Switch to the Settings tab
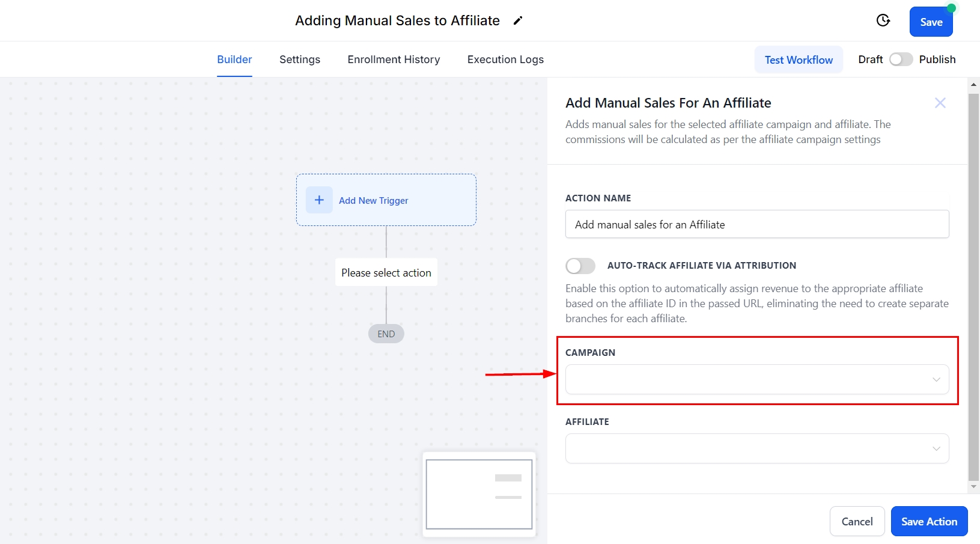Image resolution: width=980 pixels, height=544 pixels. [x=299, y=60]
